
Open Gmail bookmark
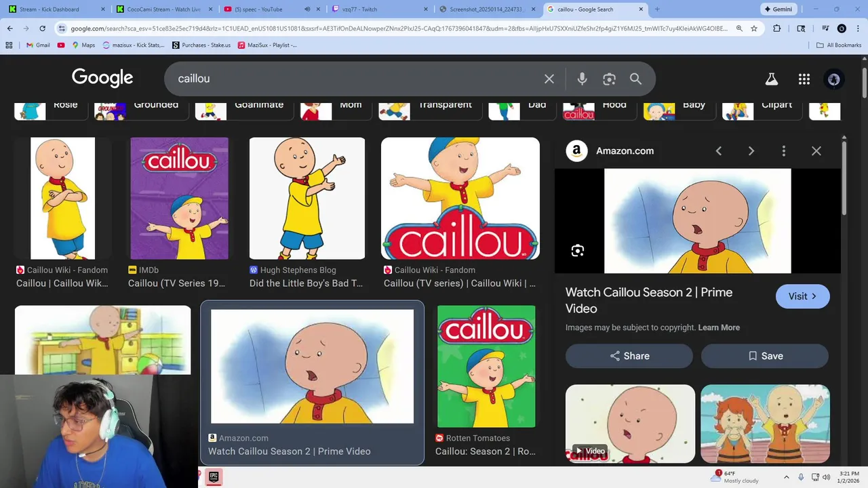(x=38, y=45)
